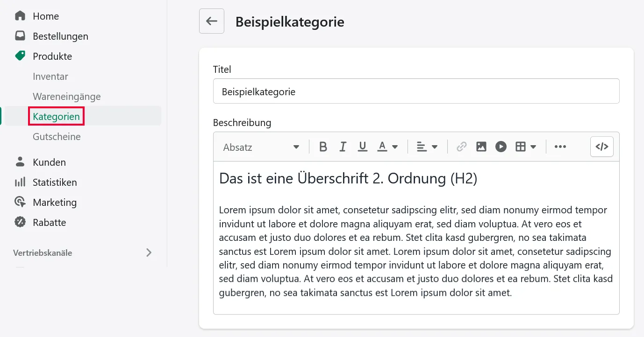This screenshot has height=337, width=644.
Task: Toggle bold formatting in editor
Action: [323, 147]
